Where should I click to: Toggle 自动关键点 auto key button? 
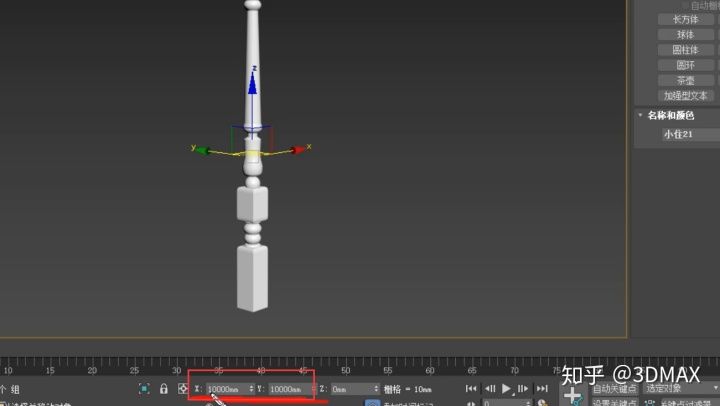point(615,389)
